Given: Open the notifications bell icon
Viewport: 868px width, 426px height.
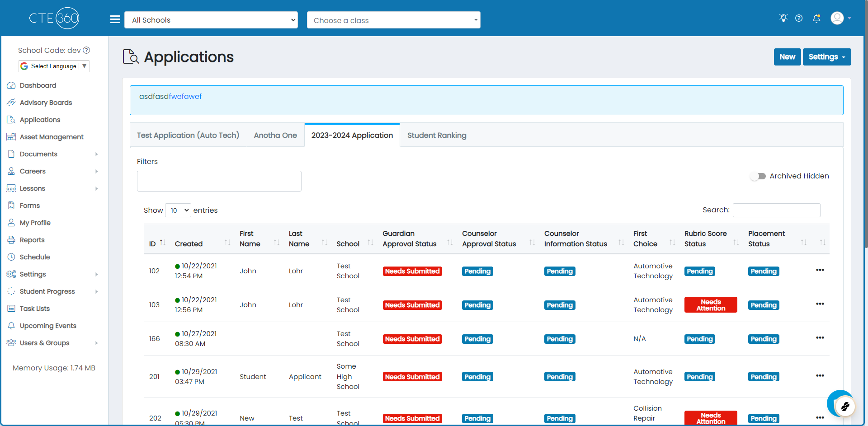Looking at the screenshot, I should pos(816,19).
